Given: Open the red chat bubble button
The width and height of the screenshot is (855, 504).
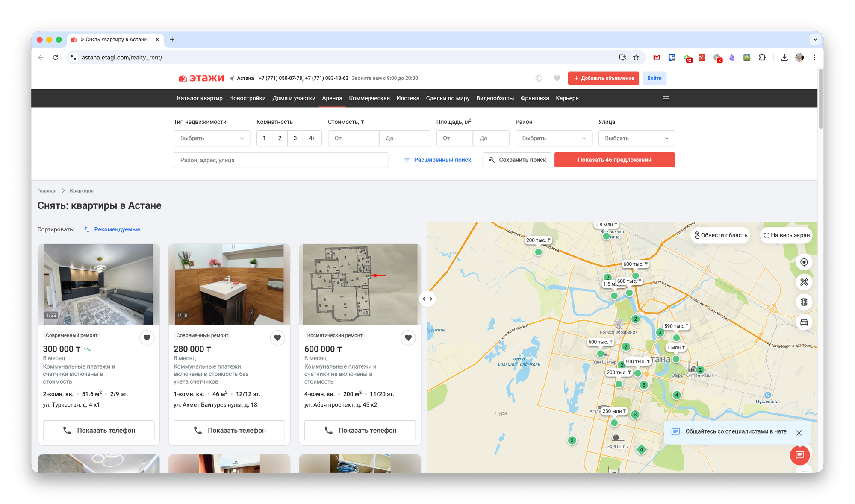Looking at the screenshot, I should coord(799,455).
